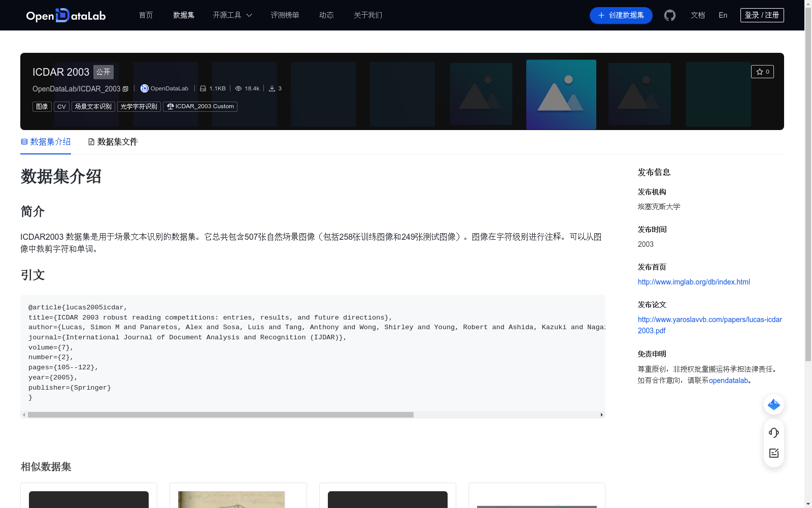Open the third similar dataset card
The image size is (812, 508).
pyautogui.click(x=388, y=495)
